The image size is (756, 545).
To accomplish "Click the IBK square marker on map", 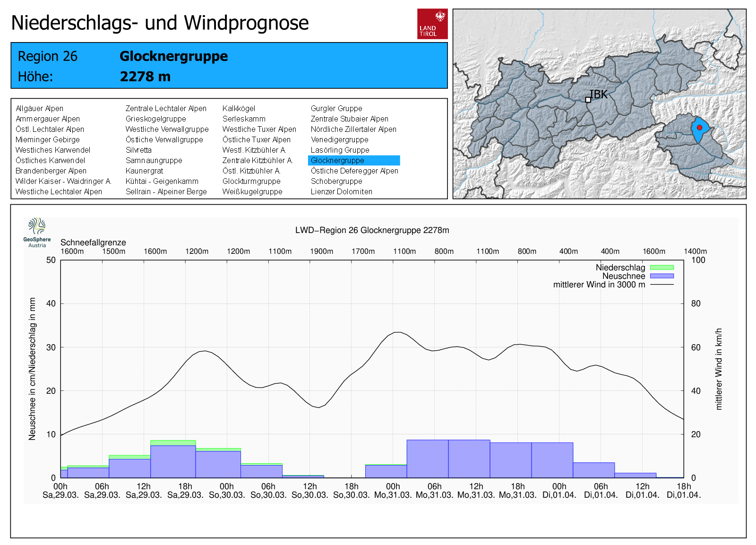I will coord(588,100).
